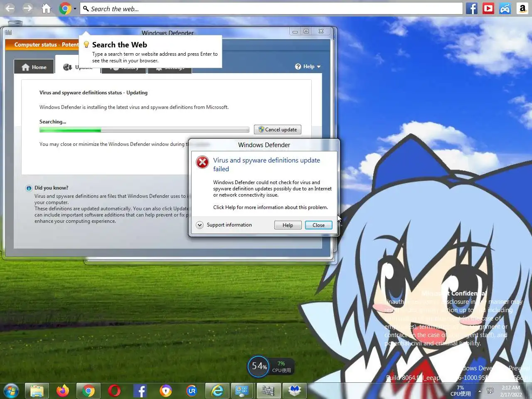Viewport: 532px width, 399px height.
Task: Open the Windows Start menu orb
Action: coord(11,391)
